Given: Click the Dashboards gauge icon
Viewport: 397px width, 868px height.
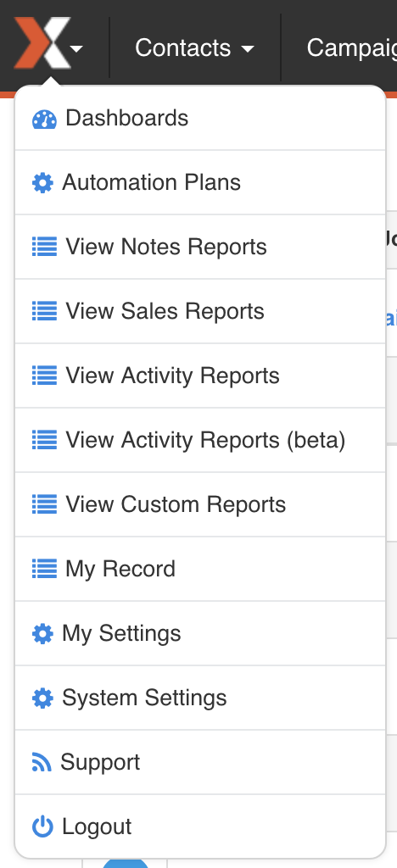Looking at the screenshot, I should point(44,119).
